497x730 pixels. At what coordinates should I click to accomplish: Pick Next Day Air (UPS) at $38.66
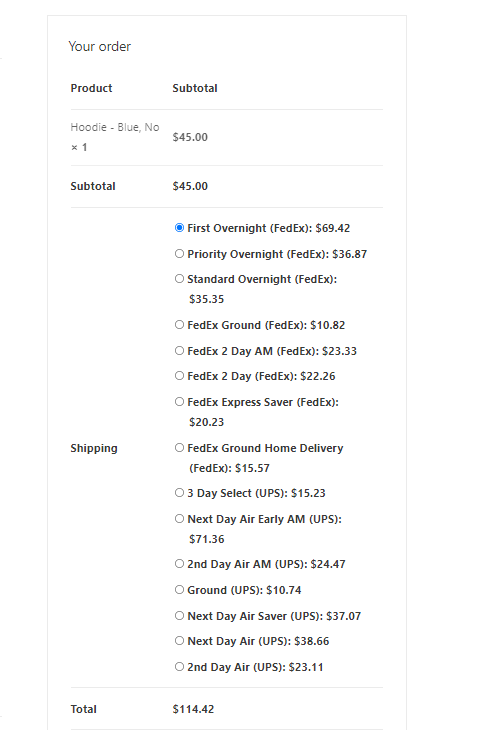179,641
